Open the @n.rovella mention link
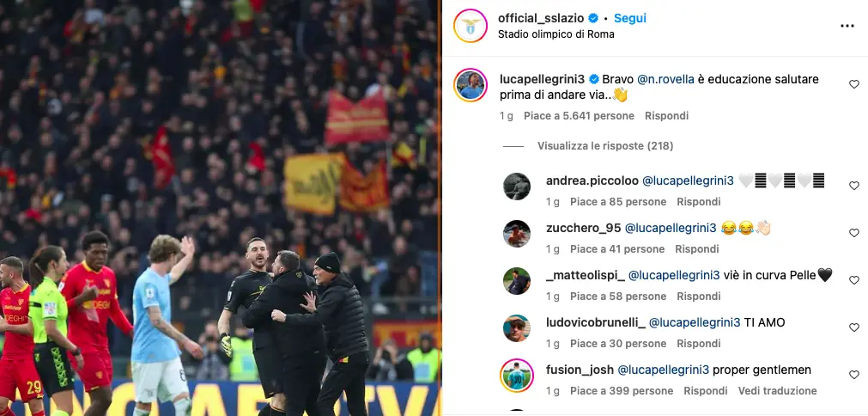 coord(665,79)
